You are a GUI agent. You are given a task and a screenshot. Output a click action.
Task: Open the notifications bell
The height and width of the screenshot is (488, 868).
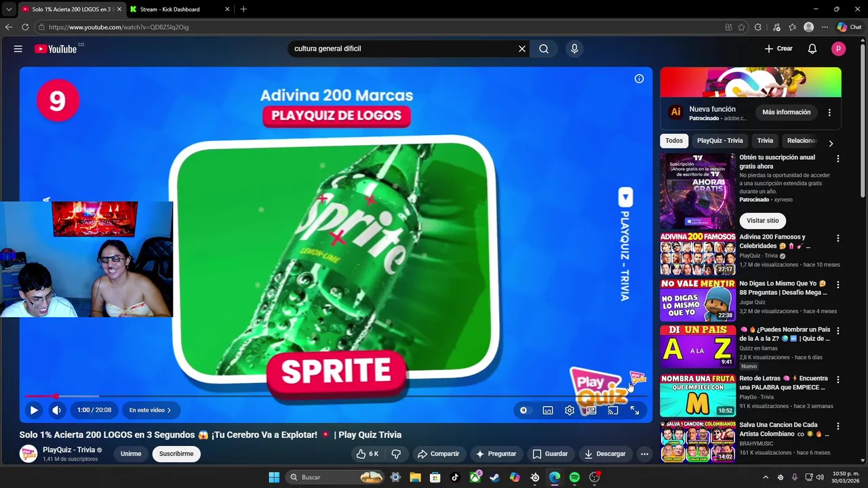point(812,49)
